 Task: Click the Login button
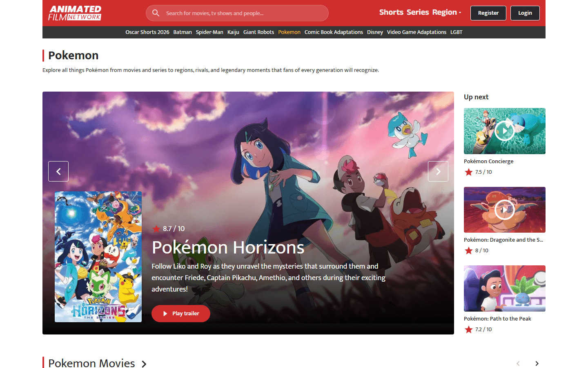point(525,13)
